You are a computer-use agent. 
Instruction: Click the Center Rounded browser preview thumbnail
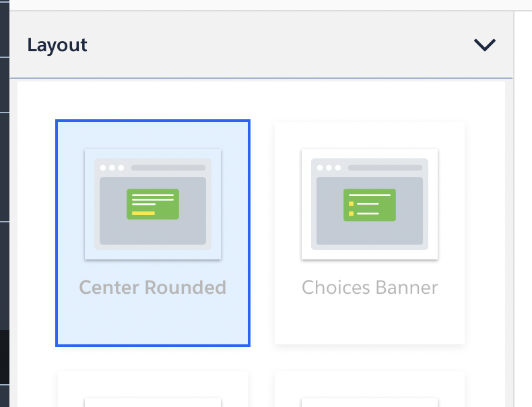(153, 204)
